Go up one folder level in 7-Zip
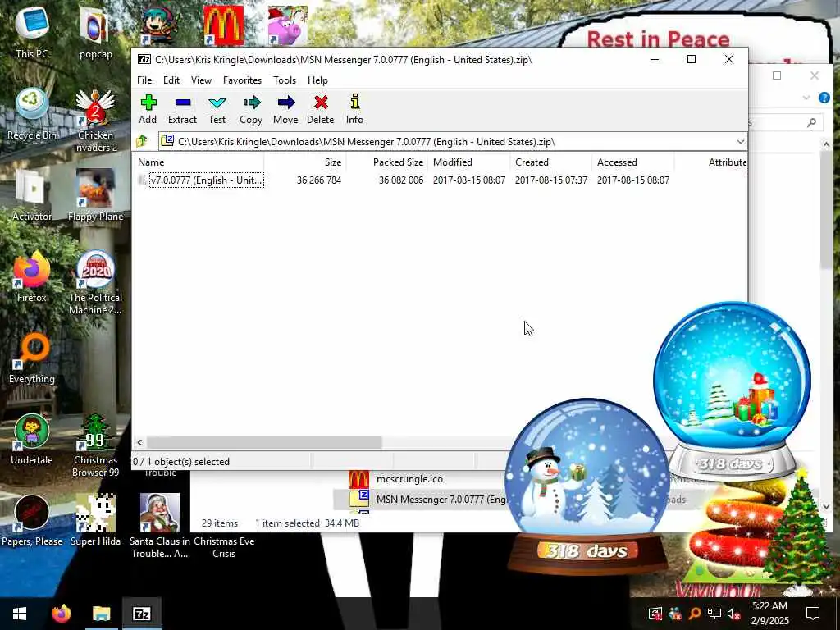This screenshot has height=630, width=840. 142,141
